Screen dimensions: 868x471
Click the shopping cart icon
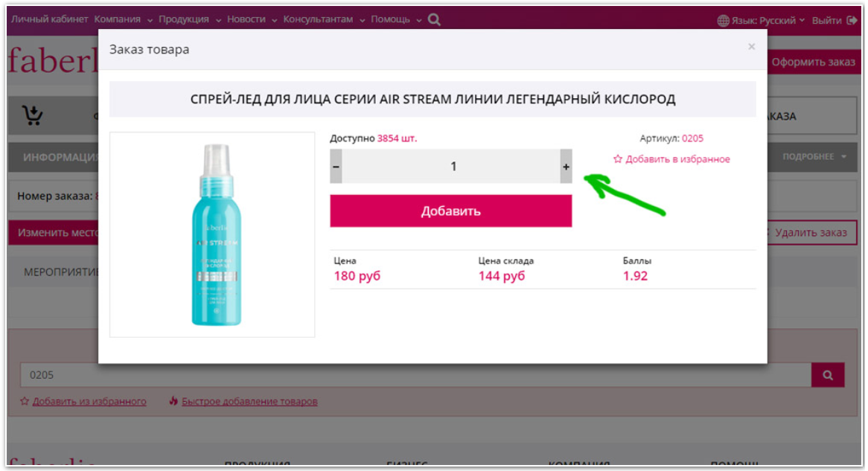(x=32, y=115)
